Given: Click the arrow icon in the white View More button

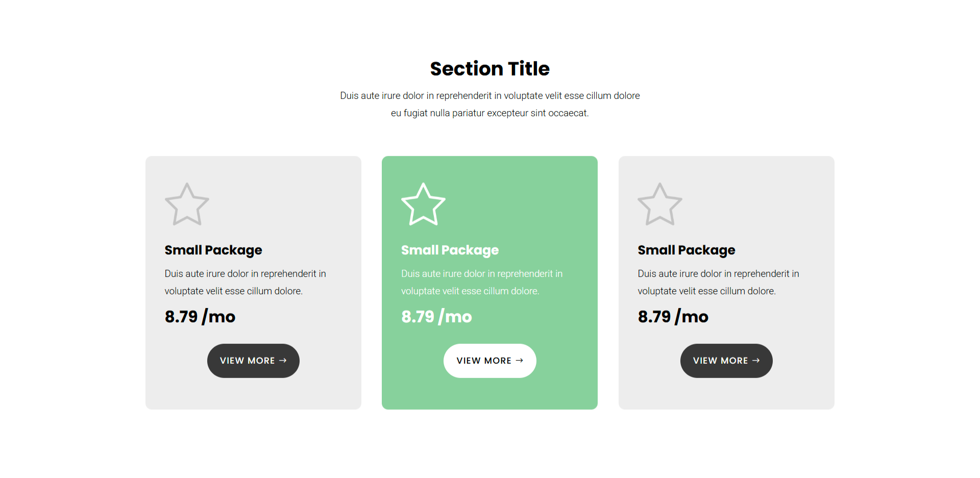Looking at the screenshot, I should (x=520, y=361).
